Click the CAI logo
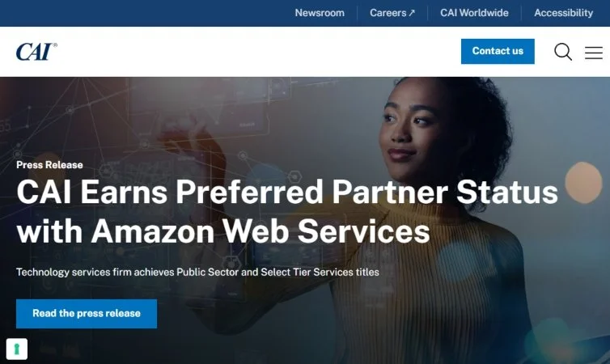This screenshot has height=364, width=610. [36, 51]
